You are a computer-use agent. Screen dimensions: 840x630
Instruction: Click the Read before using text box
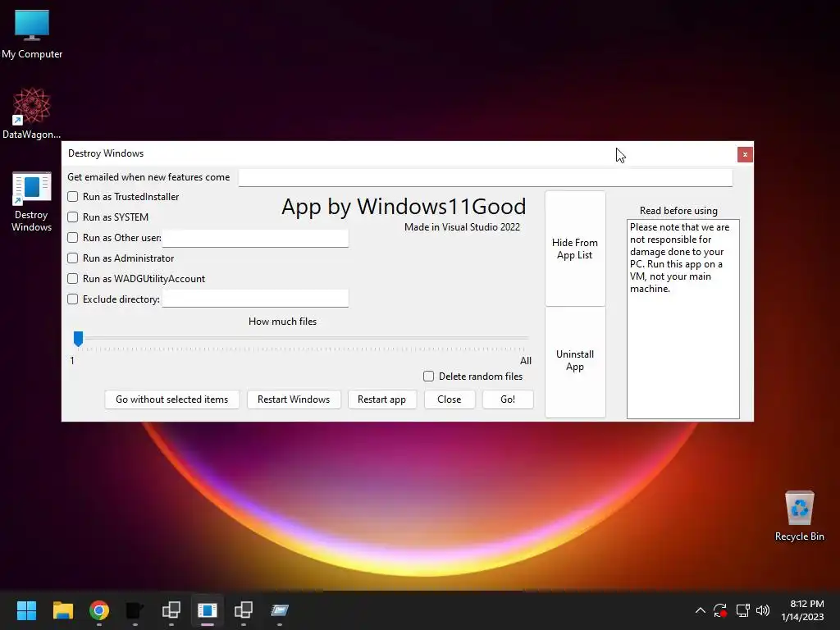tap(683, 319)
